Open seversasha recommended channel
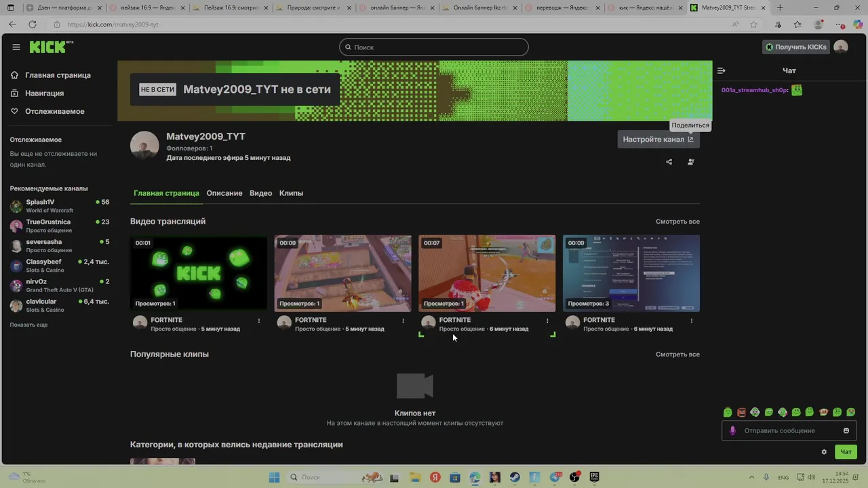 60,245
